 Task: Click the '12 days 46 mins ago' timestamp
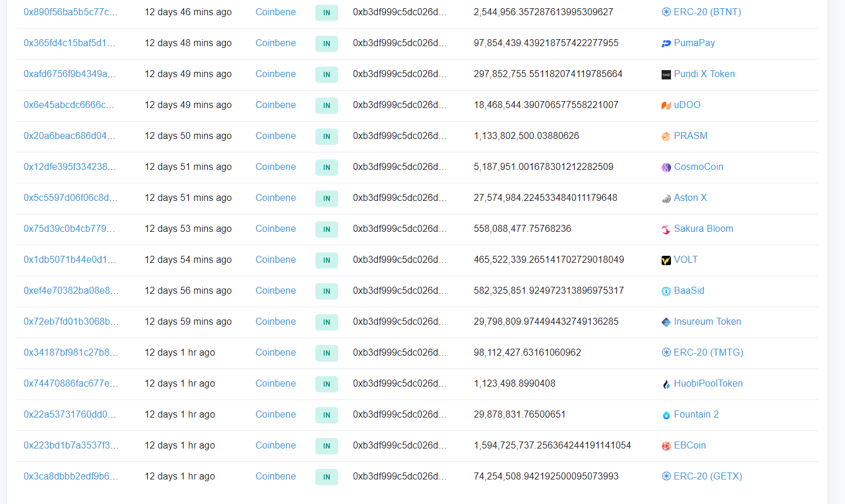coord(188,12)
